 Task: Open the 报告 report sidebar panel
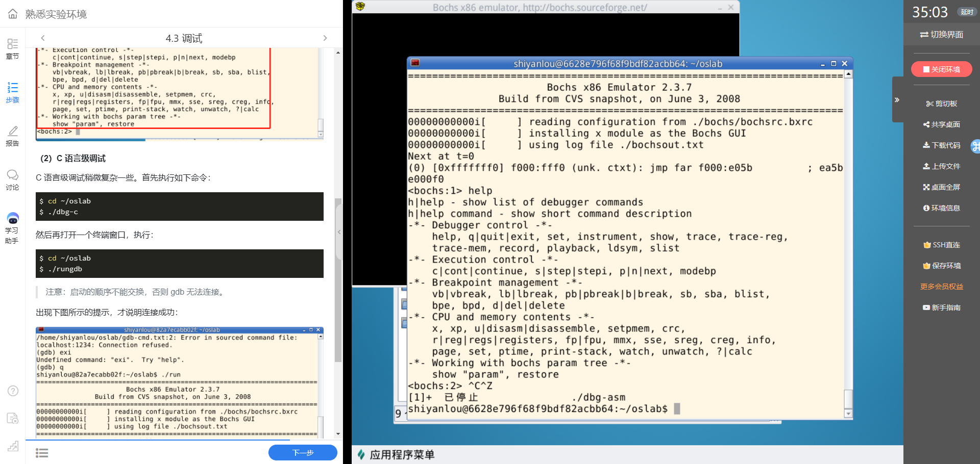click(13, 136)
